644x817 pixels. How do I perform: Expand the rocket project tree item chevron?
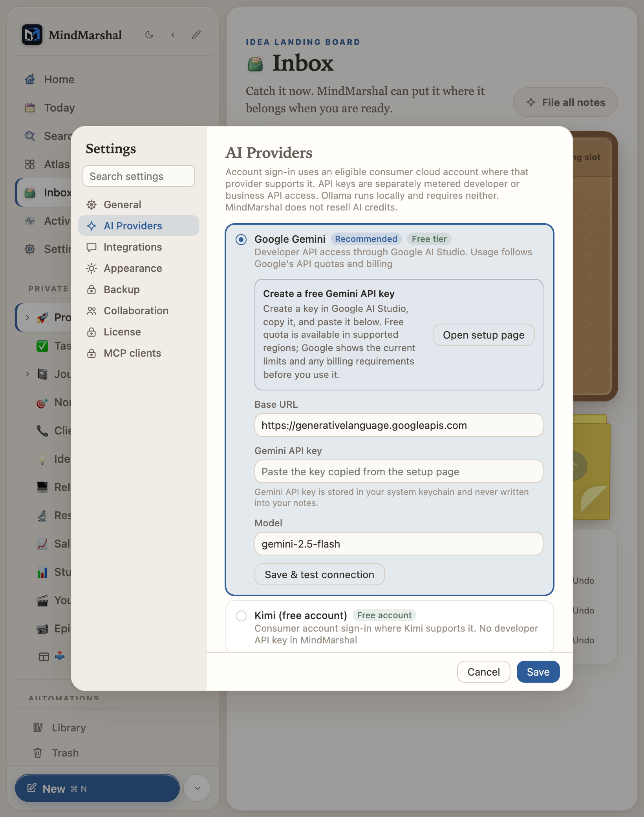(27, 317)
